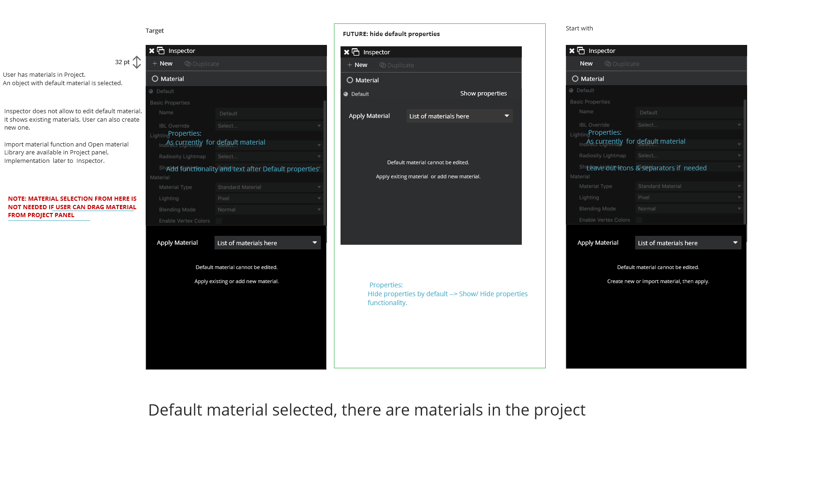This screenshot has height=504, width=823.
Task: Click the pop-out window icon in Target Inspector
Action: (x=161, y=51)
